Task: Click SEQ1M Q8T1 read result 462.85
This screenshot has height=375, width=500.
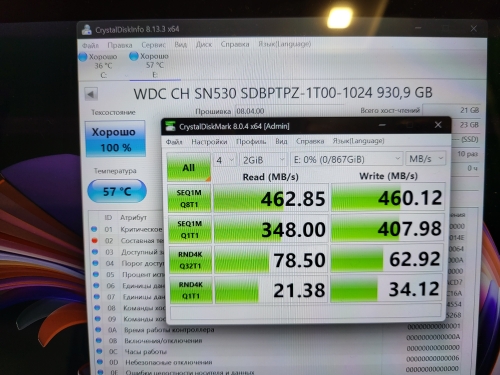Action: 271,198
